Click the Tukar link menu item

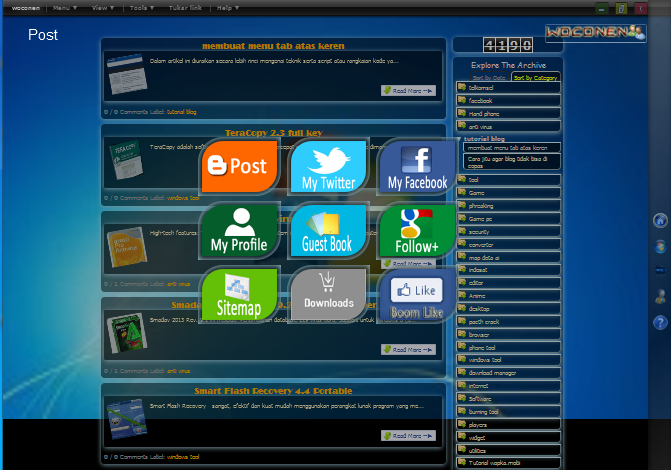click(x=185, y=8)
